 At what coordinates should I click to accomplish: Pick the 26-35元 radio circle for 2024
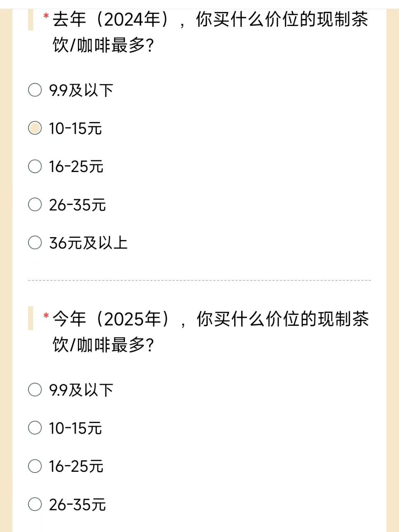point(35,205)
